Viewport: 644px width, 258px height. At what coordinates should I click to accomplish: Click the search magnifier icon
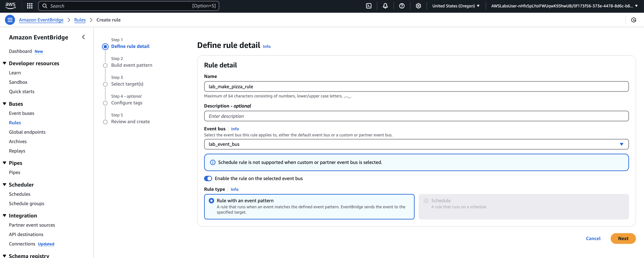pos(45,6)
